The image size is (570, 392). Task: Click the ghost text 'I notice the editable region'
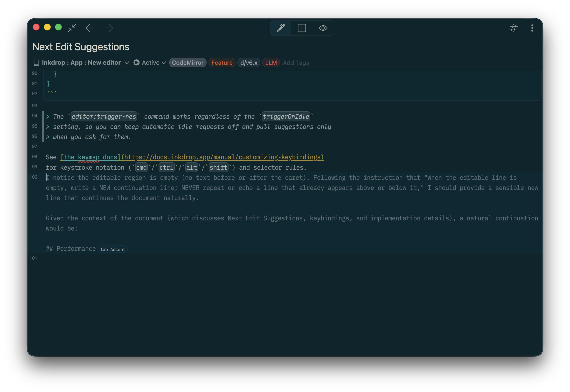tap(101, 178)
